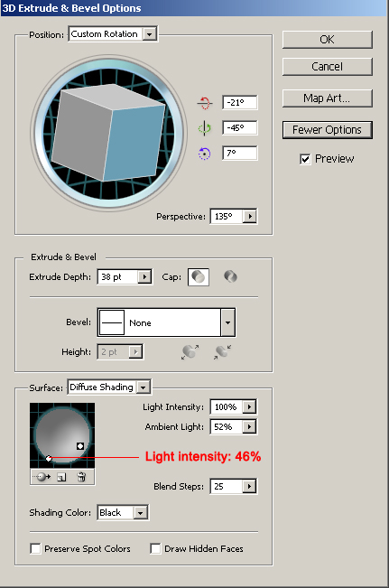
Task: Enable Draw Hidden Faces checkbox
Action: 155,548
